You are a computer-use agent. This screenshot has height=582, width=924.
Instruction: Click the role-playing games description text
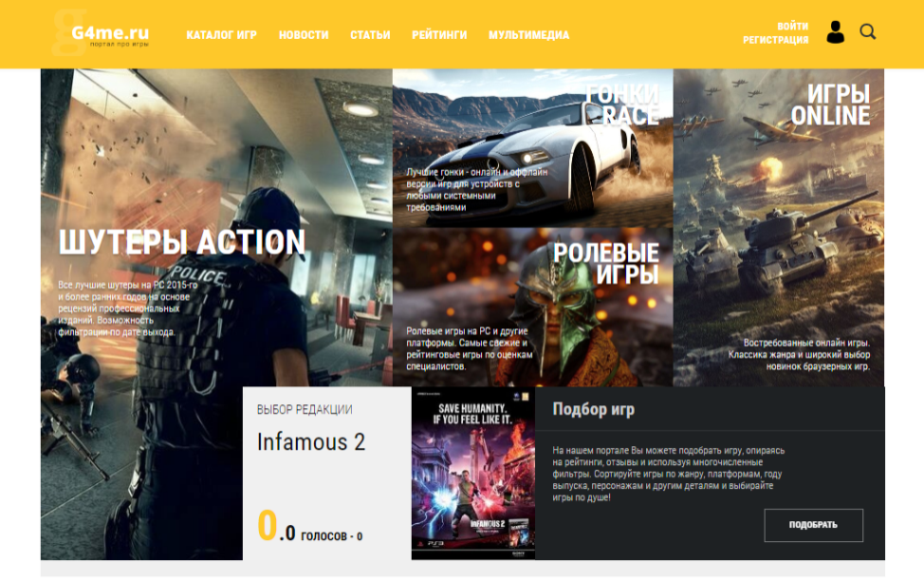tap(469, 348)
